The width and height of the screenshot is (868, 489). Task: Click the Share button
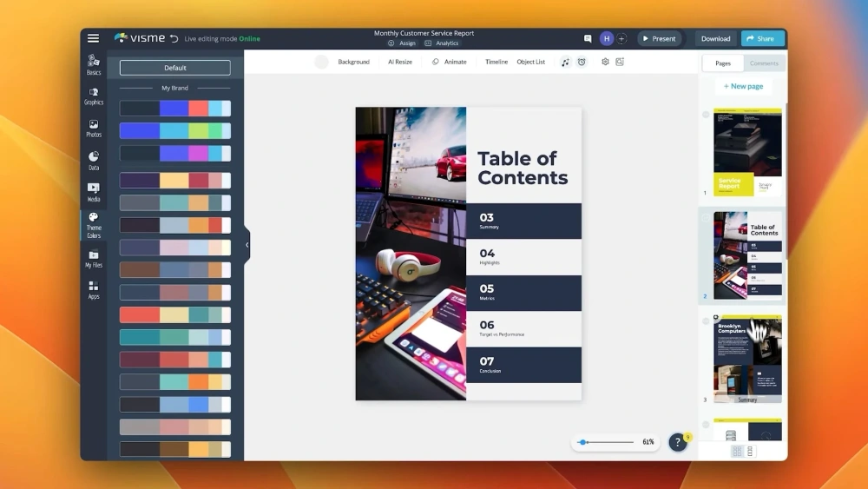click(762, 38)
